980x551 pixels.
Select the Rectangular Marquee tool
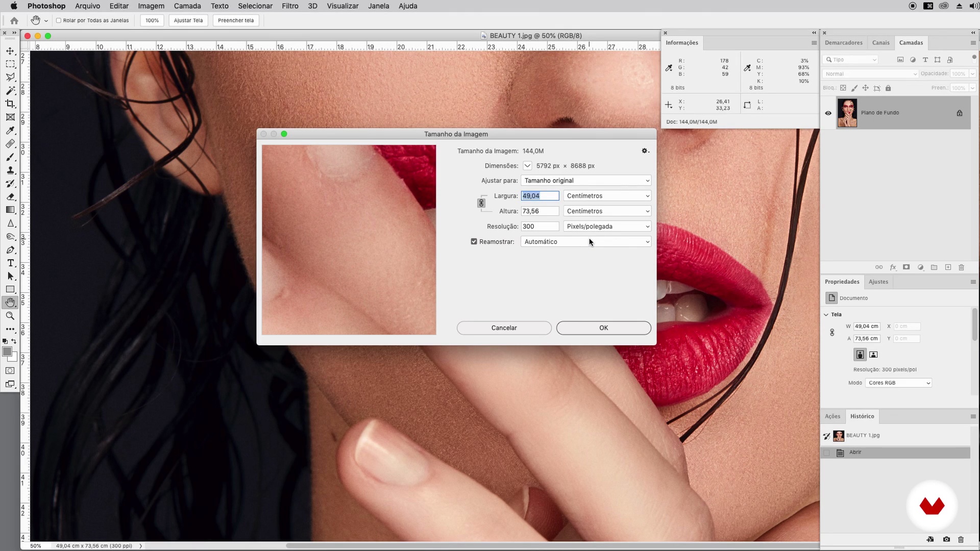10,64
